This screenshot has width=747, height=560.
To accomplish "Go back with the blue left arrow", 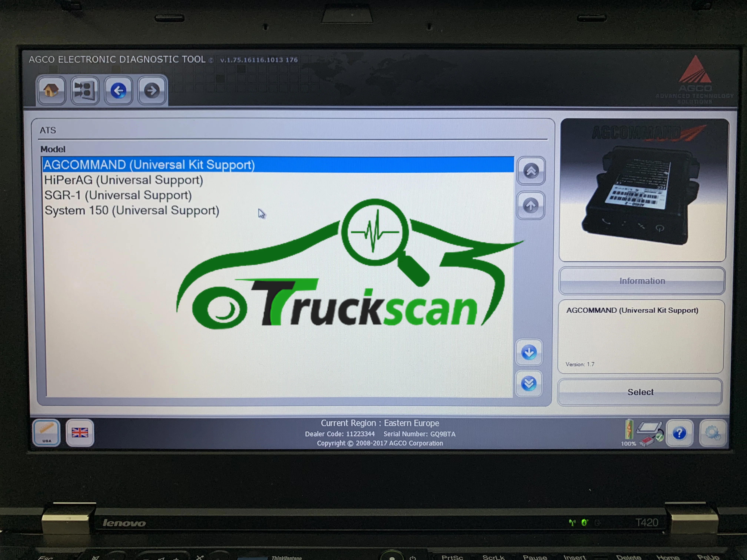I will pyautogui.click(x=118, y=91).
